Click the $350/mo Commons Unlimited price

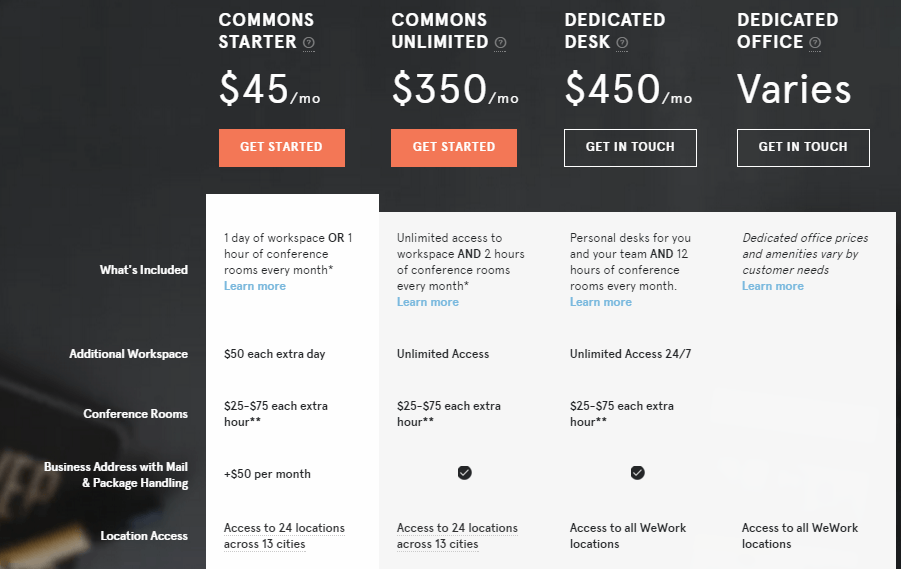(x=455, y=89)
